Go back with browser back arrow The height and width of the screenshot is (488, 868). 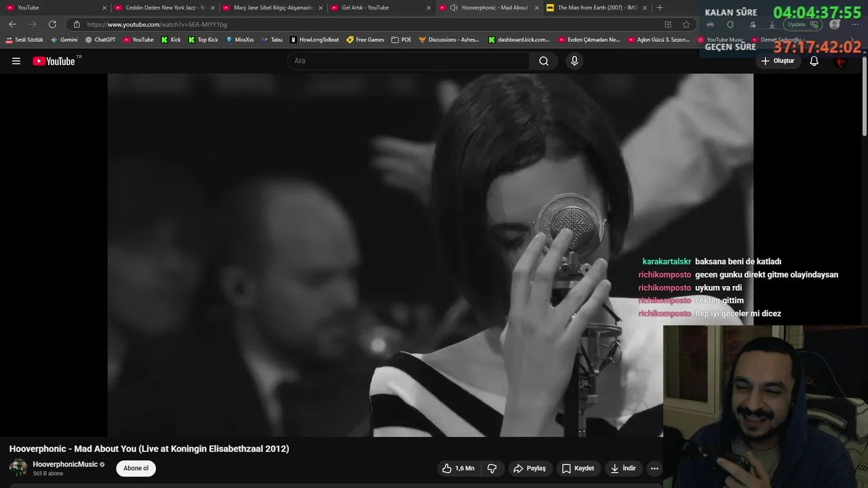(12, 24)
